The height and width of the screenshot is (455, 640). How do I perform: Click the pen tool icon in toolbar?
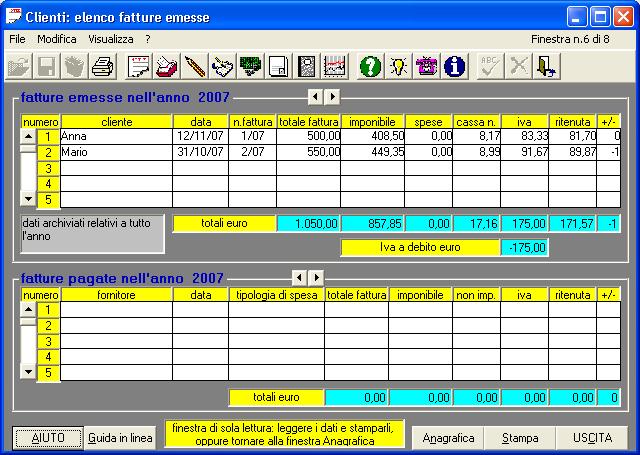(195, 66)
